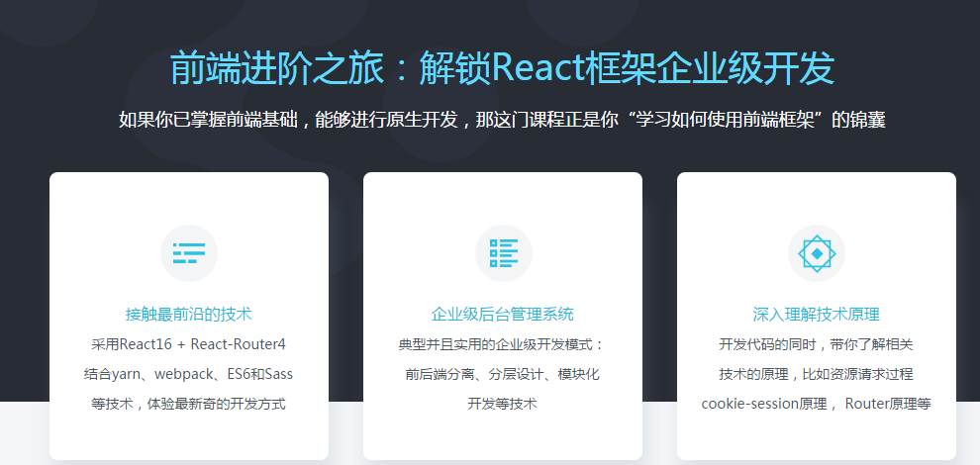Select the heading 接触最前沿的技术
The image size is (980, 465).
[x=189, y=314]
